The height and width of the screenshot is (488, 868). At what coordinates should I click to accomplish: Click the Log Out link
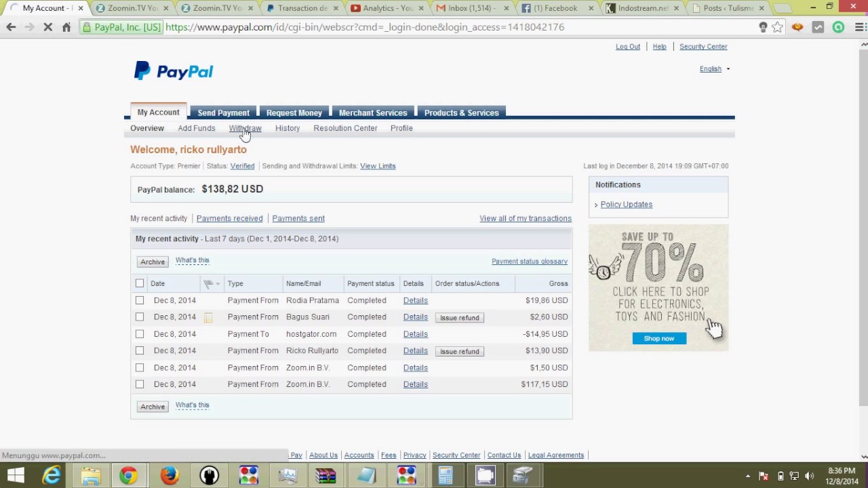pos(628,46)
